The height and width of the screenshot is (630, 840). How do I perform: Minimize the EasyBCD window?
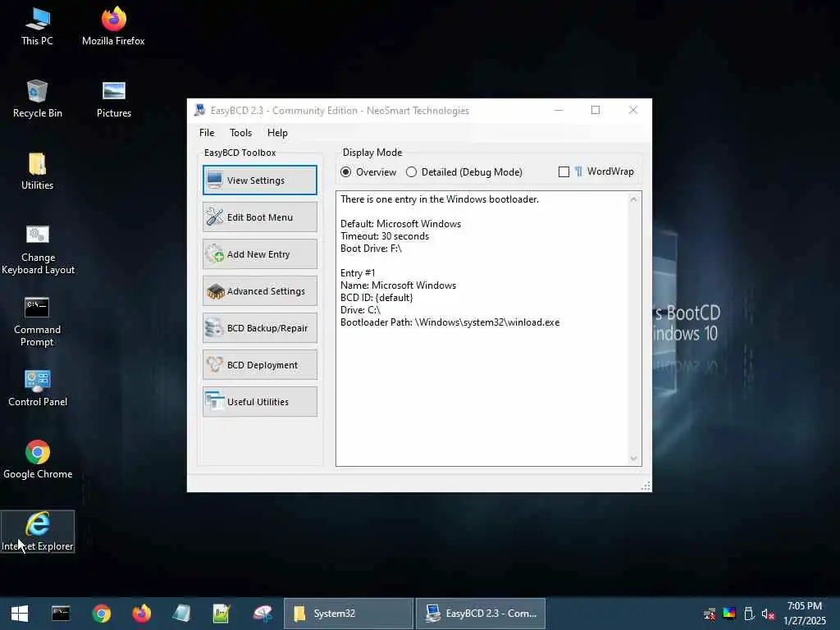coord(559,111)
